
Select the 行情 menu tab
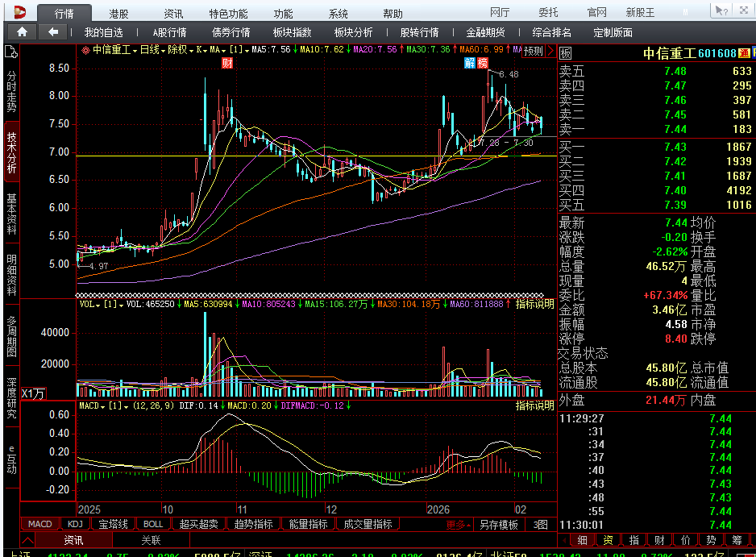coord(64,14)
